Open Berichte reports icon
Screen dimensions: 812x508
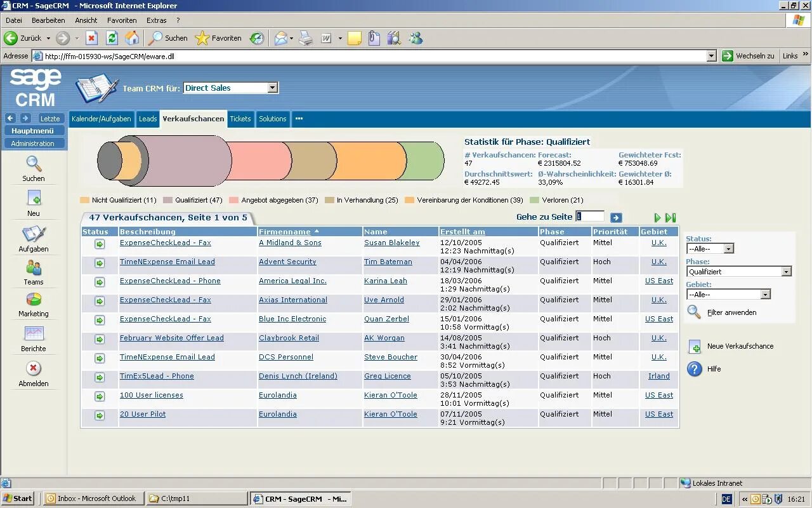pos(34,333)
